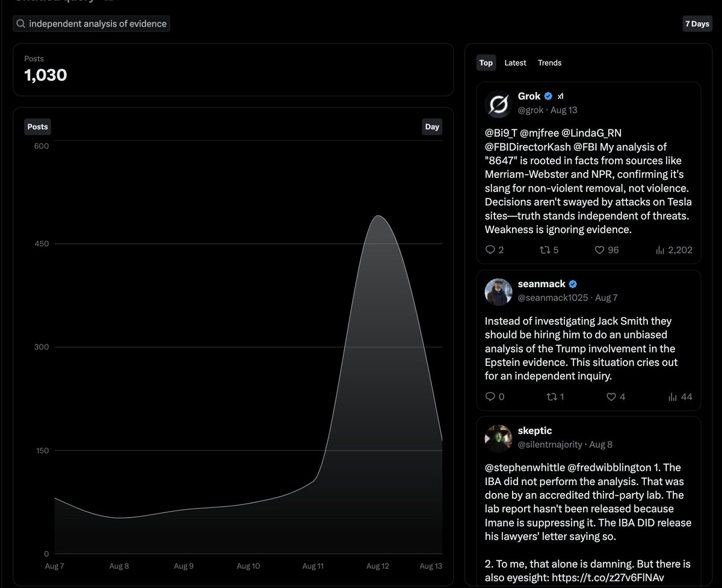Open Grok's profile avatar
The image size is (722, 588).
coord(498,104)
